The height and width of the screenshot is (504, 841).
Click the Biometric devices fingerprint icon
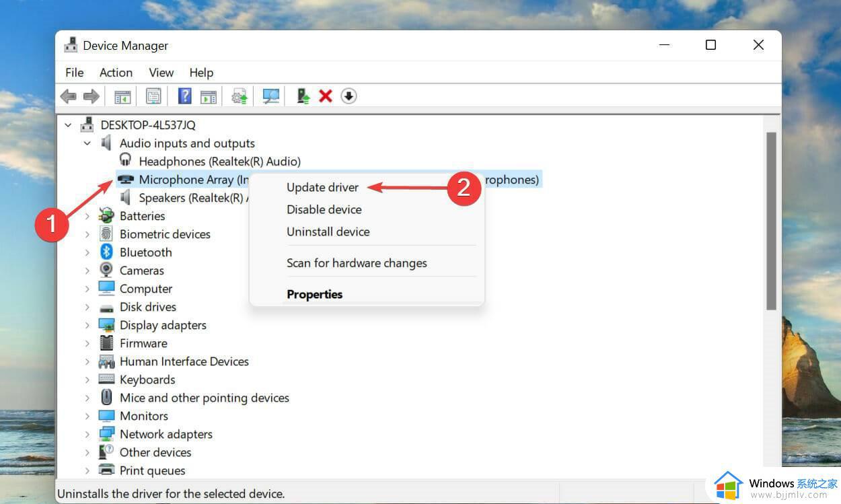(x=106, y=233)
